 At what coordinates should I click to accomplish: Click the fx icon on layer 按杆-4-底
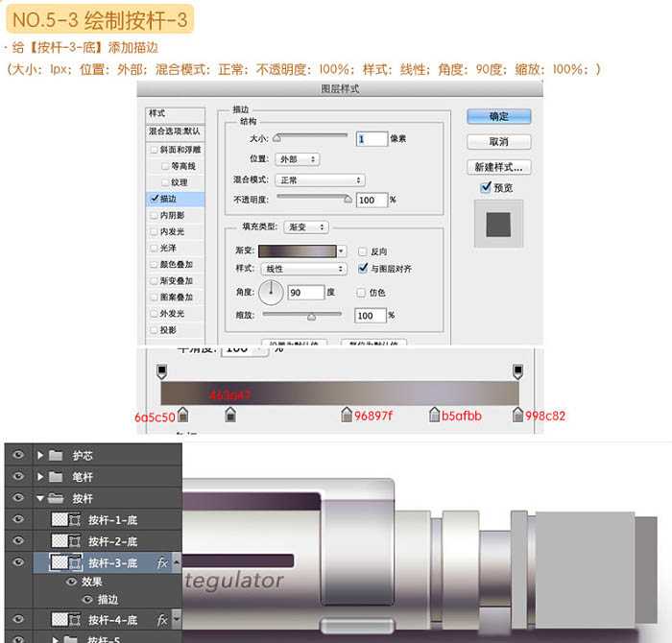tap(162, 619)
